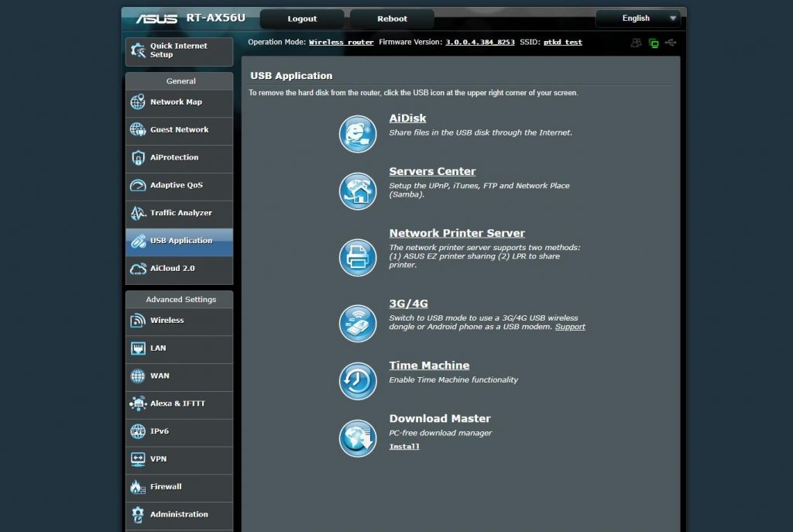Click the green network status icon

(654, 43)
